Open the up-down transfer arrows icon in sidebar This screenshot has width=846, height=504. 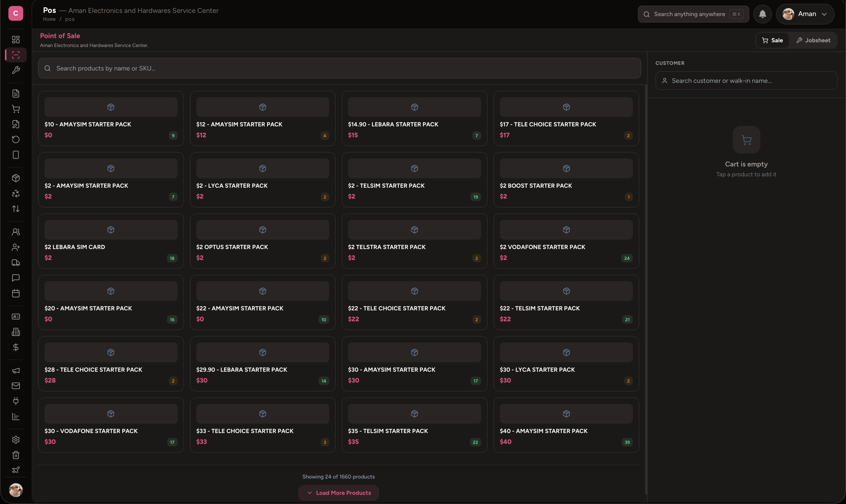[x=16, y=208]
